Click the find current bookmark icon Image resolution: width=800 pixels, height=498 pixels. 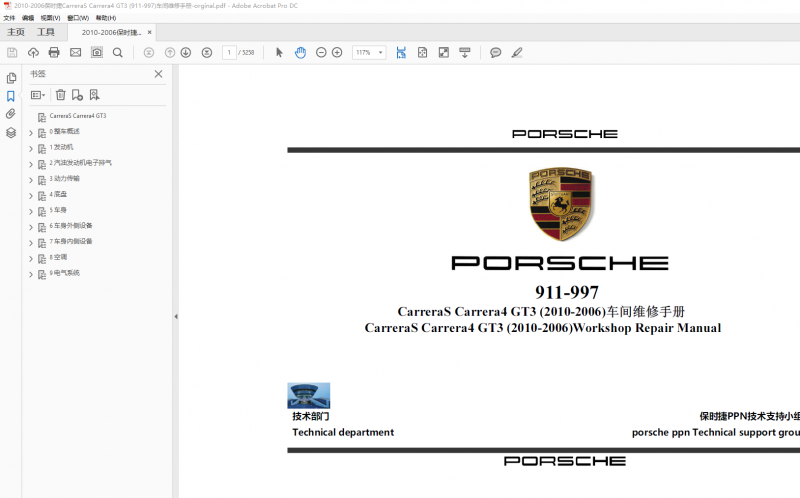94,95
